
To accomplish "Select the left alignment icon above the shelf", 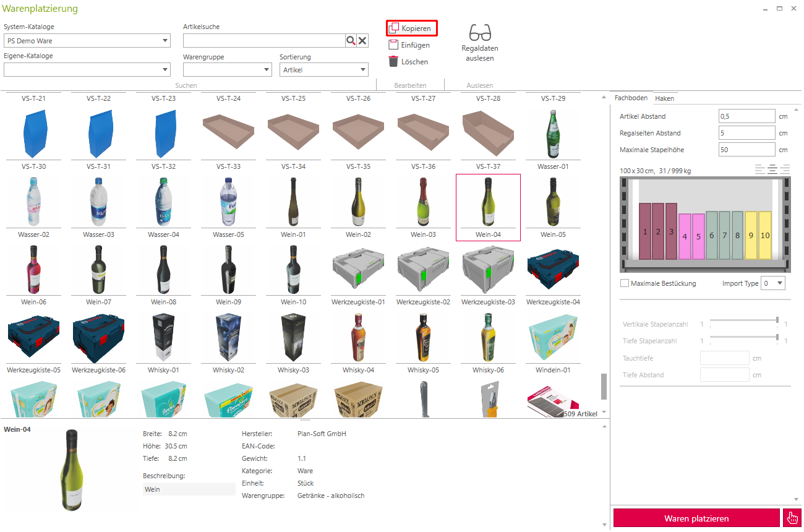I will tap(760, 169).
